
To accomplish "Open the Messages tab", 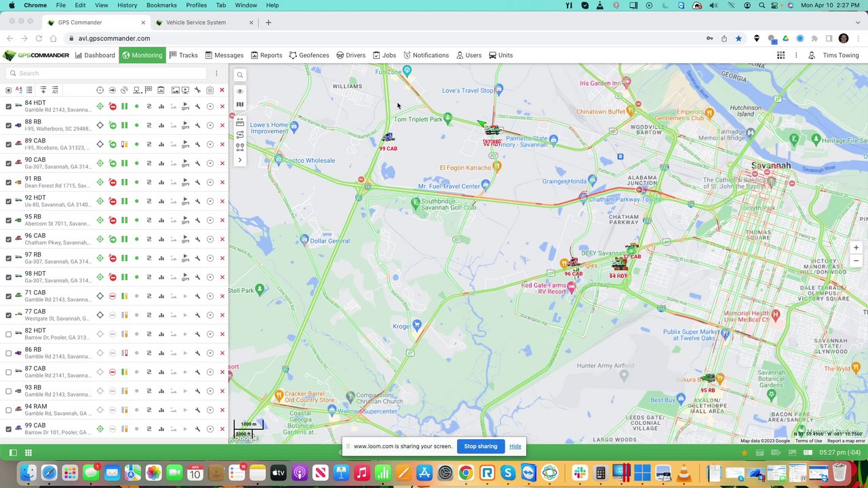I will pos(224,56).
